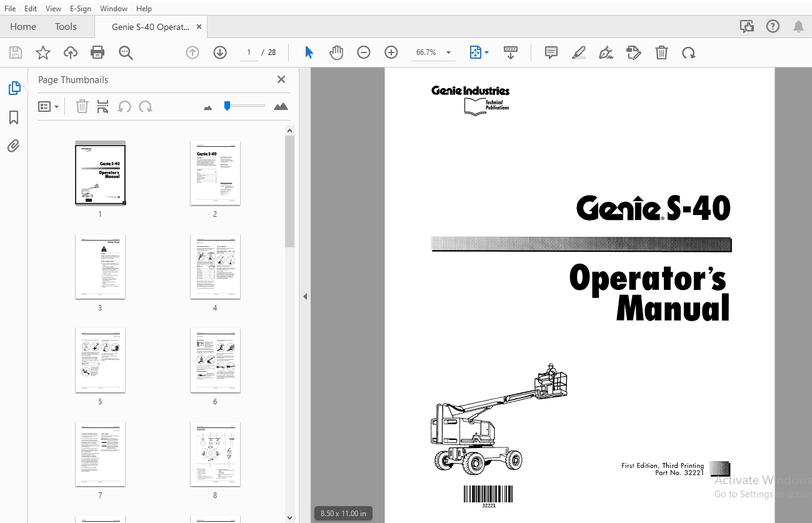Image resolution: width=812 pixels, height=523 pixels.
Task: Expand the fit page options arrow
Action: coord(487,52)
